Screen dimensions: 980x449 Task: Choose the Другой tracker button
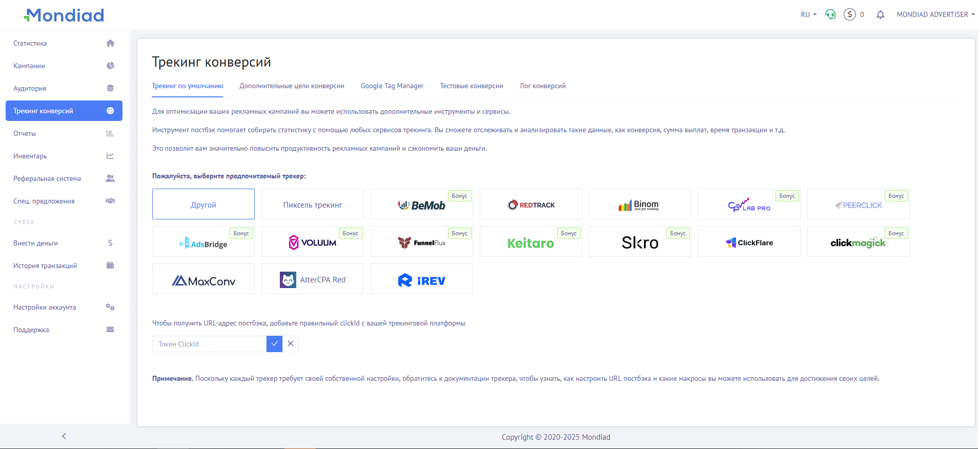coord(203,205)
